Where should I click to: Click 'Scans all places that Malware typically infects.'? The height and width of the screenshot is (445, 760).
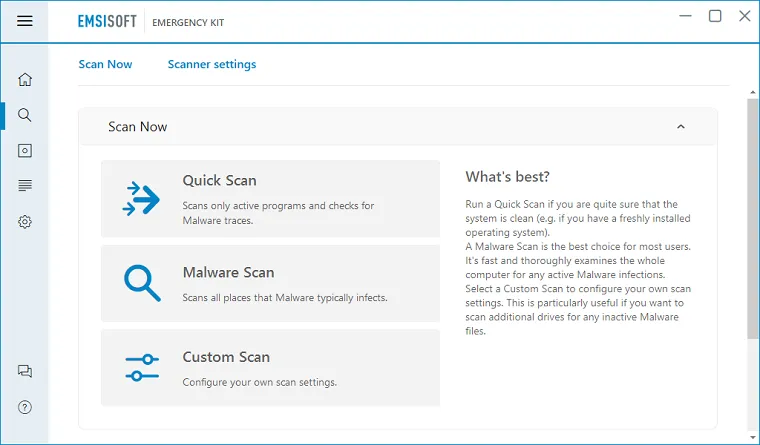pyautogui.click(x=285, y=298)
